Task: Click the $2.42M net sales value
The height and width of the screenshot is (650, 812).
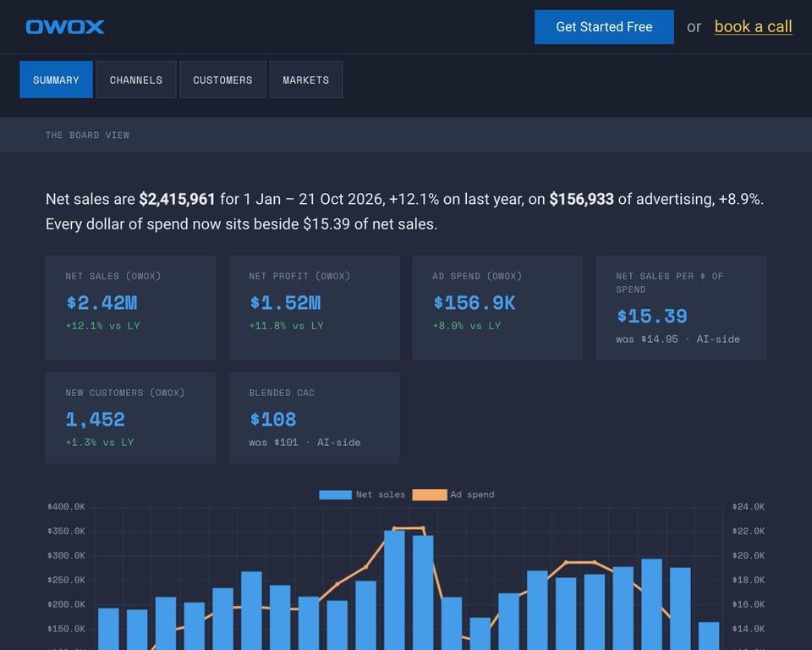Action: 102,303
